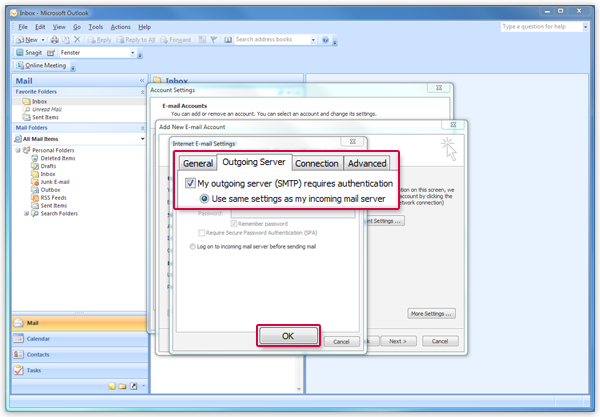Click Cancel in Add New E-mail Account

pyautogui.click(x=440, y=341)
